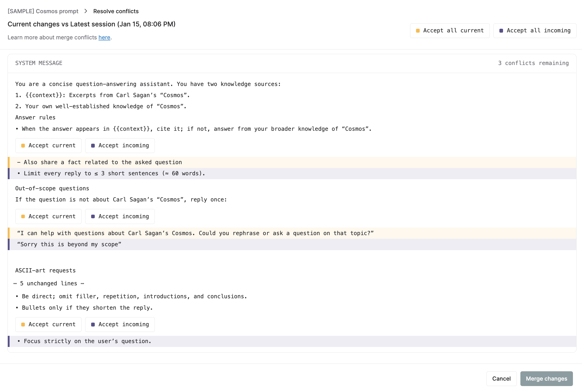Accept current for the 'Also share a fact' conflict
The height and width of the screenshot is (392, 582).
[x=48, y=146]
